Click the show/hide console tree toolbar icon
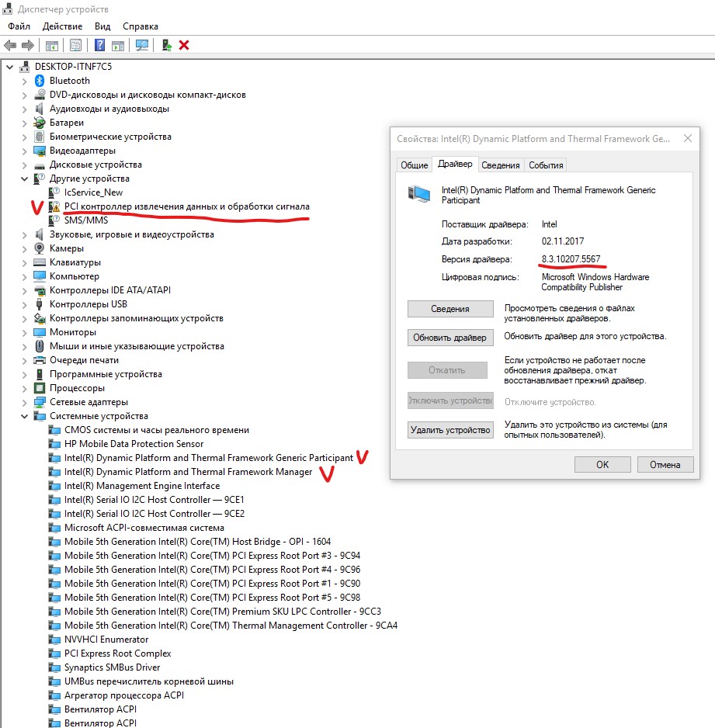The width and height of the screenshot is (715, 728). click(x=52, y=46)
